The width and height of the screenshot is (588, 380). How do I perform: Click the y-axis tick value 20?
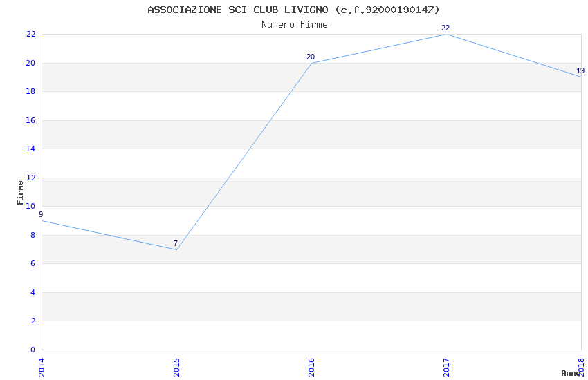(x=30, y=63)
